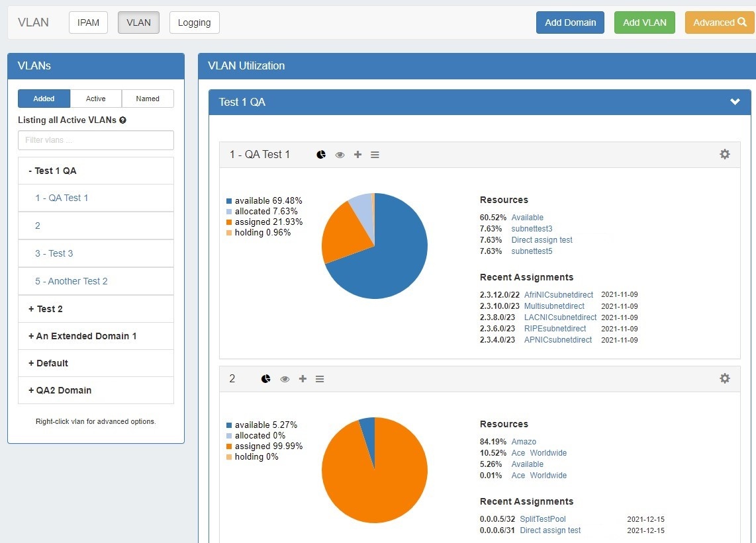Click the Filter vlans input field
This screenshot has height=543, width=756.
[96, 140]
